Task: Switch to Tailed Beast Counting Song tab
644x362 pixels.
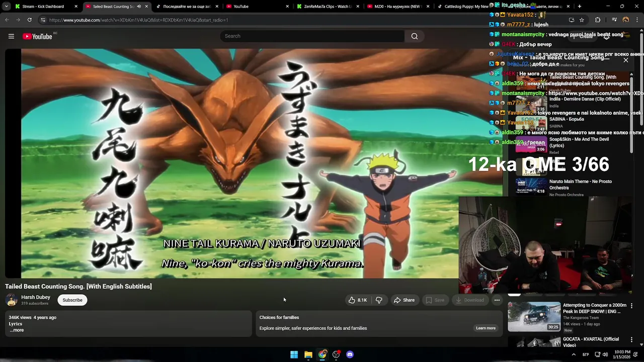Action: (117, 7)
